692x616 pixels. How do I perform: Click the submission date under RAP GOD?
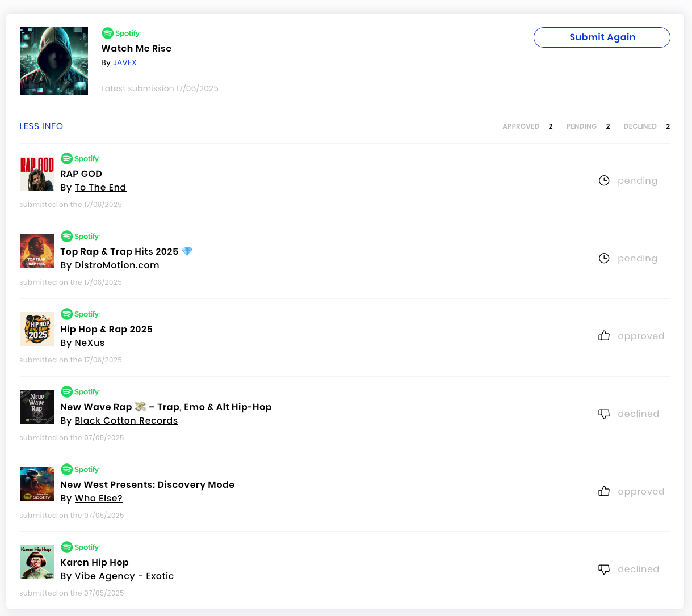point(71,205)
